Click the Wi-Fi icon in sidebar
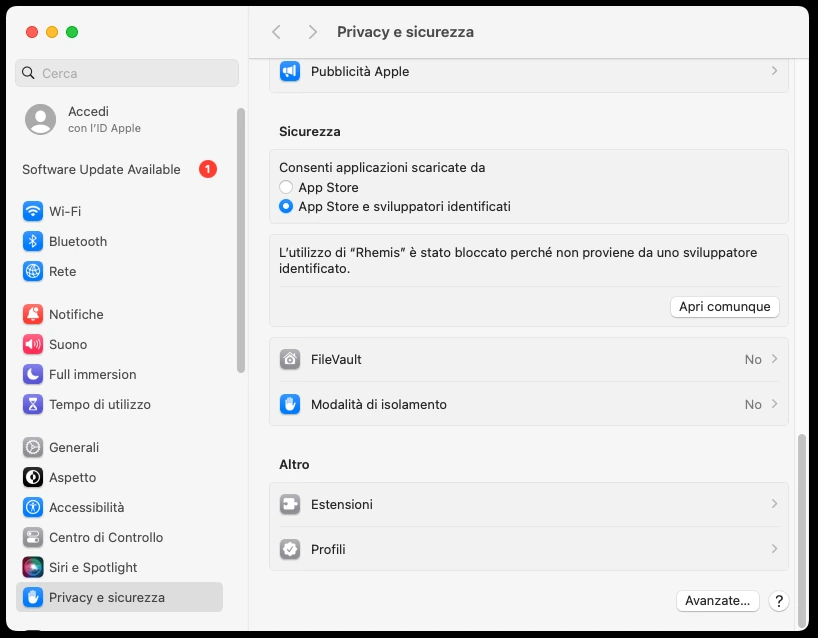The width and height of the screenshot is (818, 638). [x=33, y=211]
